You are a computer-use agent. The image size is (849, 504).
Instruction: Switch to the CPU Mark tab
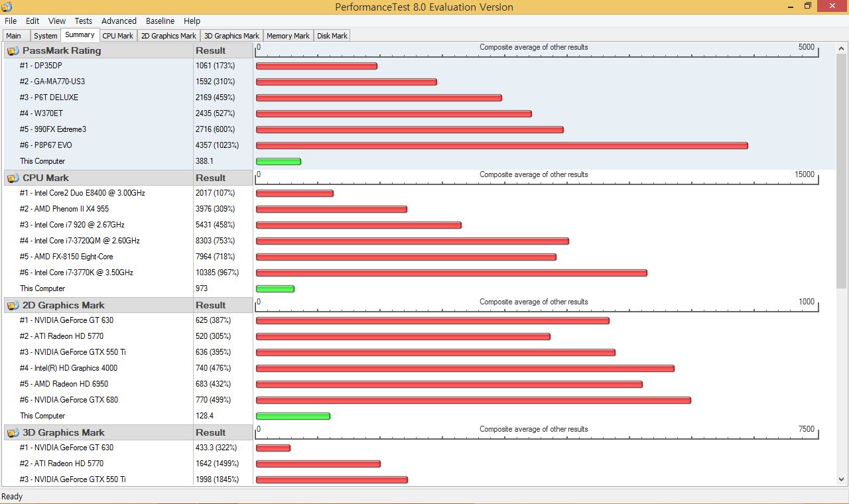click(118, 36)
